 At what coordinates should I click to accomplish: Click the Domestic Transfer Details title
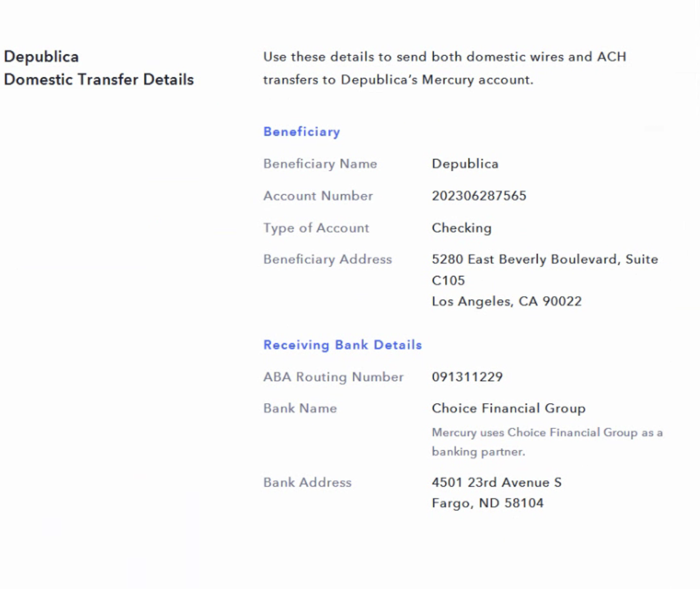tap(99, 79)
